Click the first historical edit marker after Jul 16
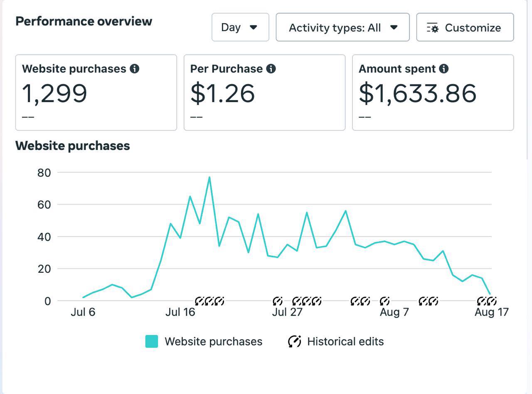This screenshot has width=532, height=394. coord(200,301)
